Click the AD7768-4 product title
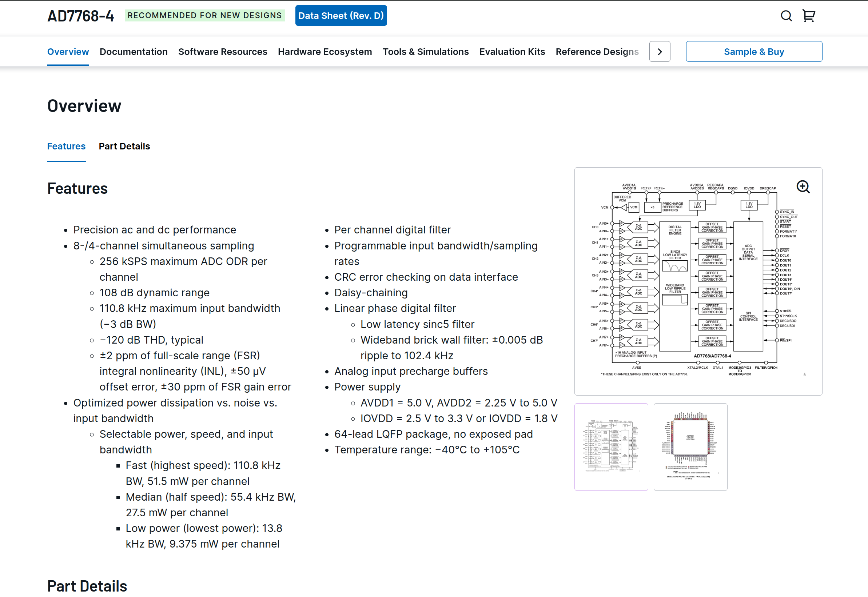 (80, 16)
